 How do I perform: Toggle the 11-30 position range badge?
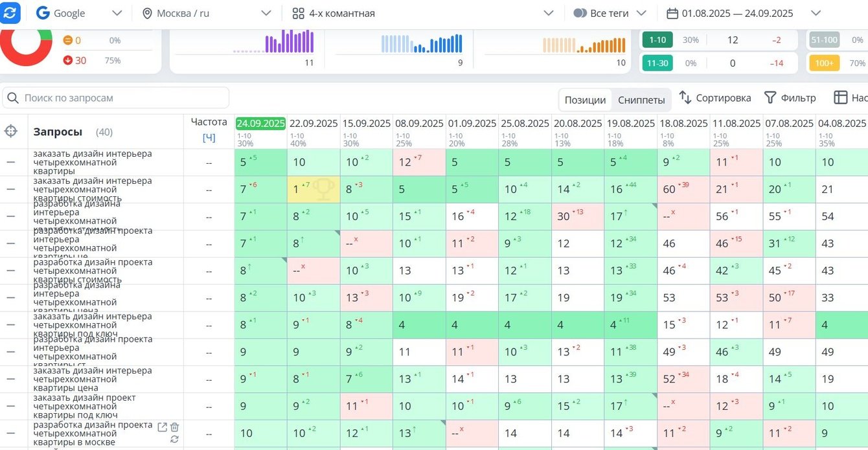[657, 63]
